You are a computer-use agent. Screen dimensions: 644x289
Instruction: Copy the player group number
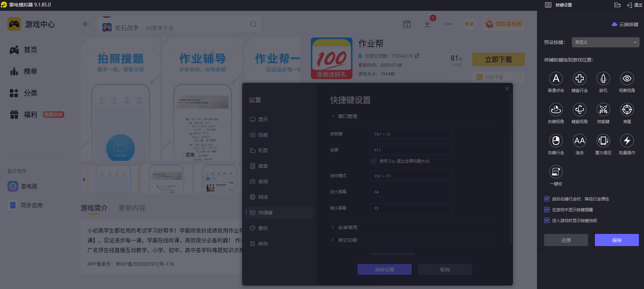[417, 56]
